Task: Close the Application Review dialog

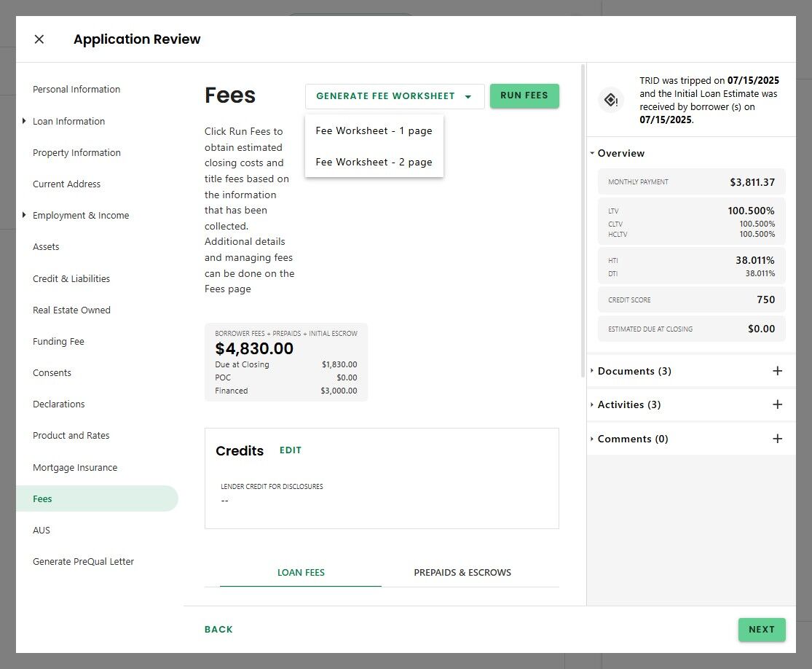Action: (x=39, y=39)
